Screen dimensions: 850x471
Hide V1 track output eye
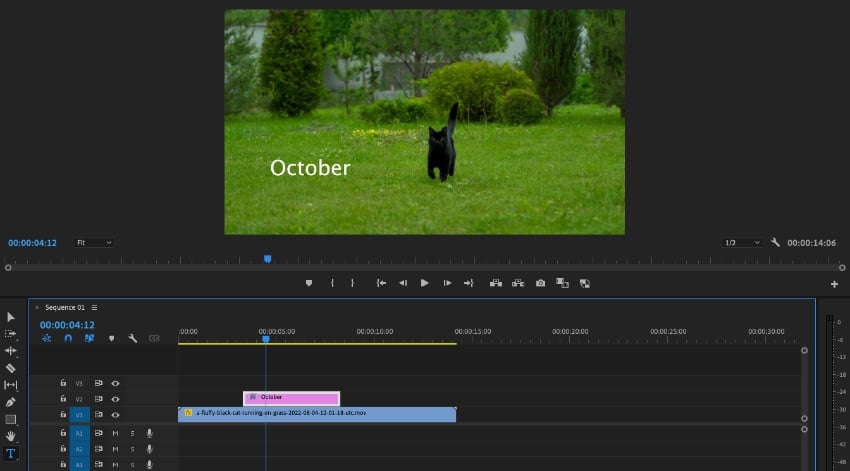(x=115, y=415)
